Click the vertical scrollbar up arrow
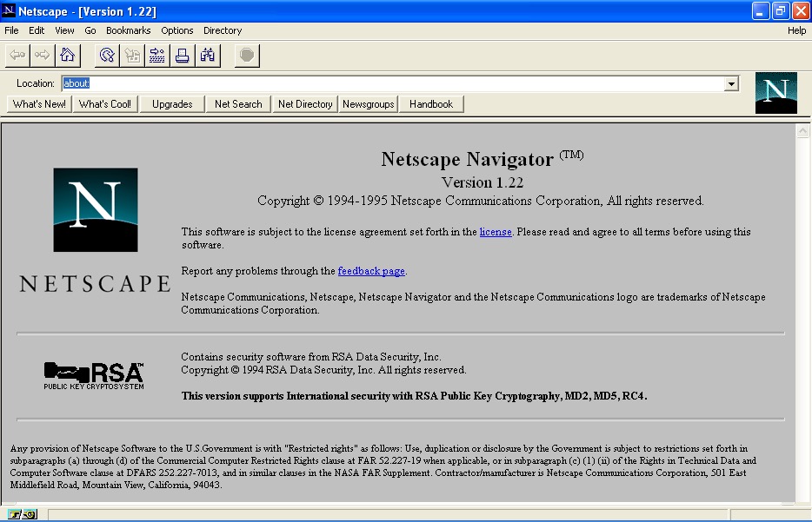The height and width of the screenshot is (522, 812). (x=802, y=131)
